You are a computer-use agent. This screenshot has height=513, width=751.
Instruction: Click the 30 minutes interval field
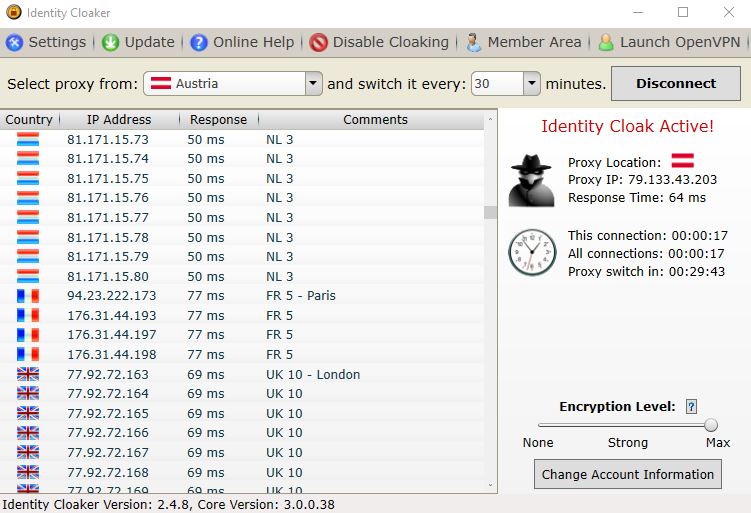click(498, 83)
